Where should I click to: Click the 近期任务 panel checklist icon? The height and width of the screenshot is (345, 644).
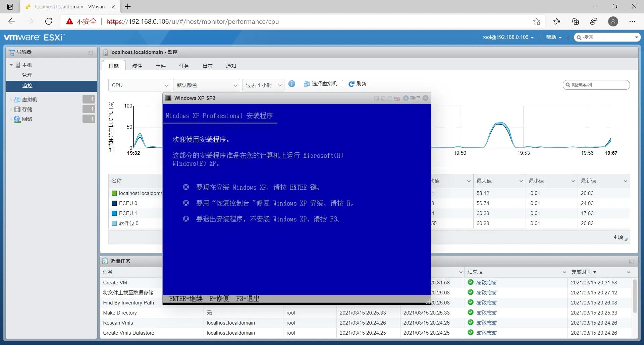[x=105, y=261]
